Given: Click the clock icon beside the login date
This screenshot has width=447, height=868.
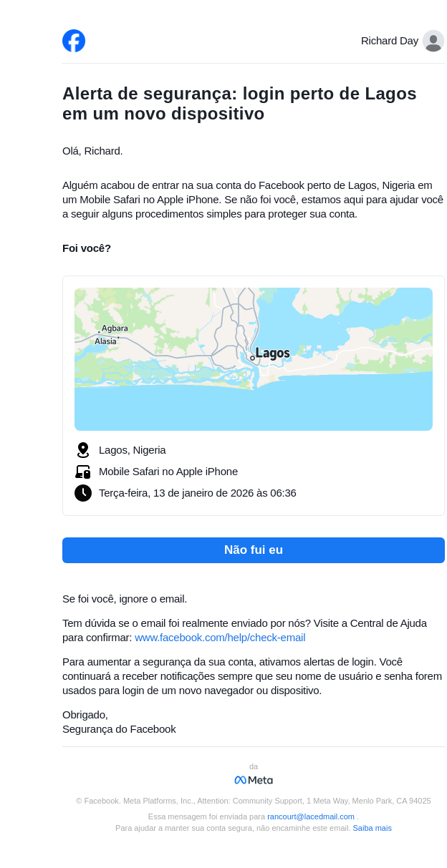Looking at the screenshot, I should pyautogui.click(x=83, y=493).
